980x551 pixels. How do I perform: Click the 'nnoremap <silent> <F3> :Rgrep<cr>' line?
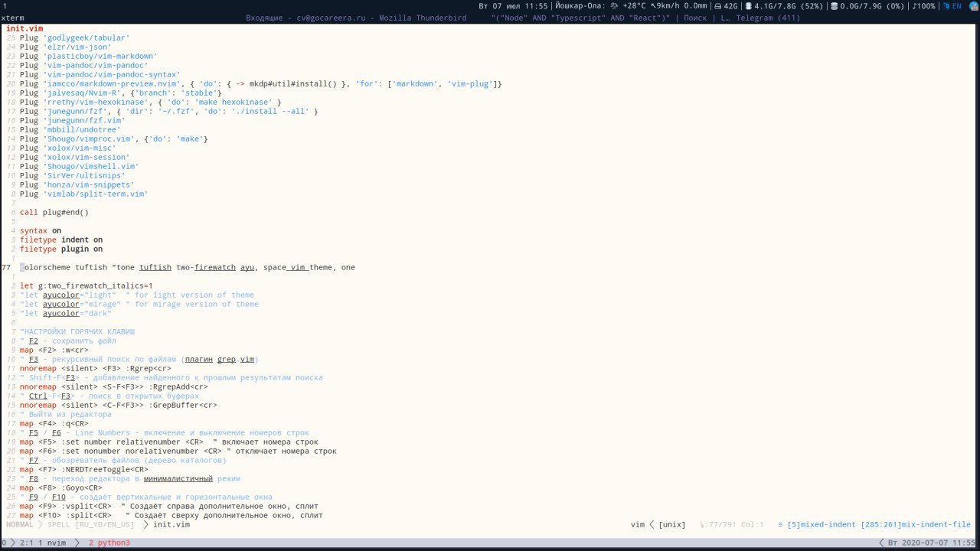(x=96, y=368)
